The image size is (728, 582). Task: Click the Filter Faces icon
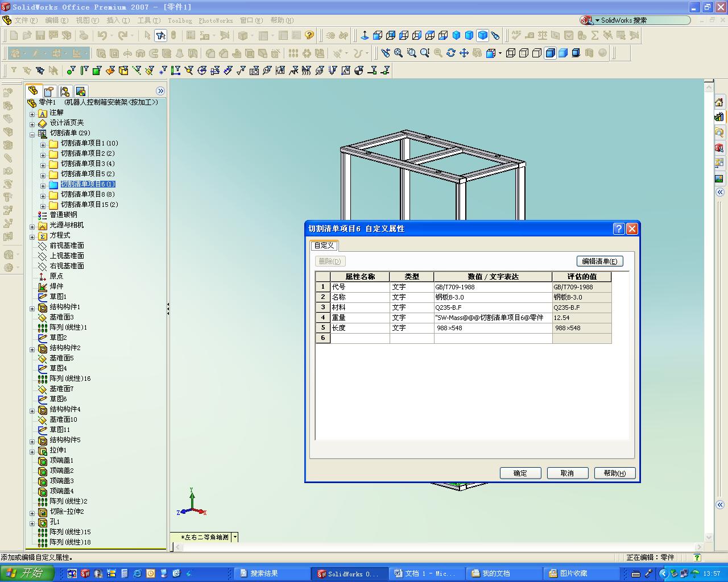[97, 70]
